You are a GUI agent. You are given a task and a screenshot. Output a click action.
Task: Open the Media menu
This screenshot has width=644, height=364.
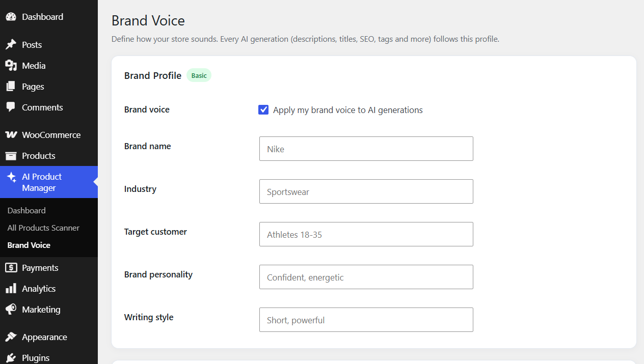49,66
